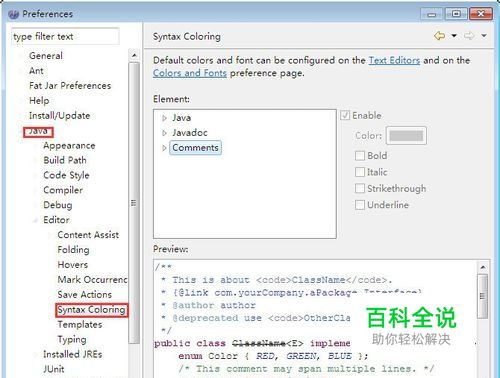The width and height of the screenshot is (500, 378).
Task: Expand the Java element node
Action: [164, 118]
